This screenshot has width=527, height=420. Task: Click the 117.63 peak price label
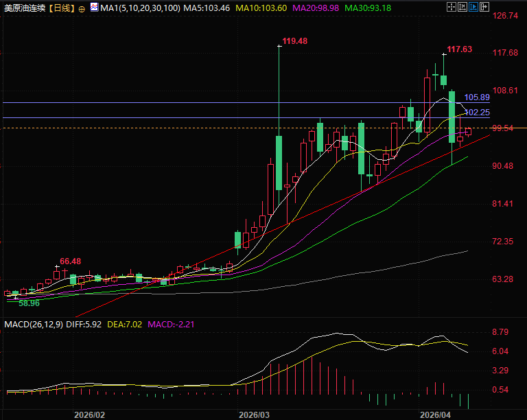[459, 49]
